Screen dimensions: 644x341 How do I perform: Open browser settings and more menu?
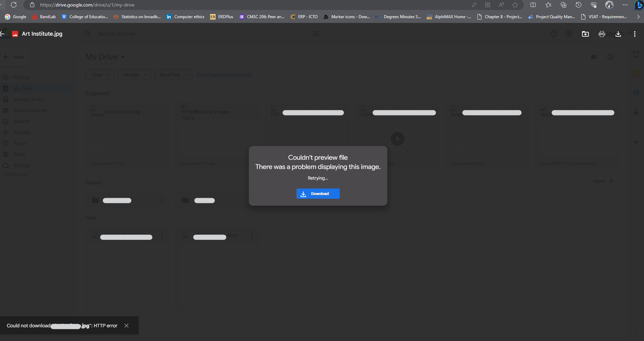[625, 5]
